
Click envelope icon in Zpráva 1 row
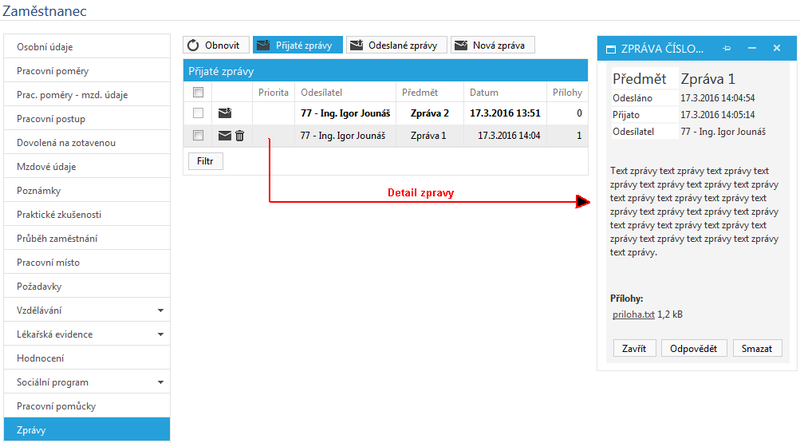coord(224,135)
